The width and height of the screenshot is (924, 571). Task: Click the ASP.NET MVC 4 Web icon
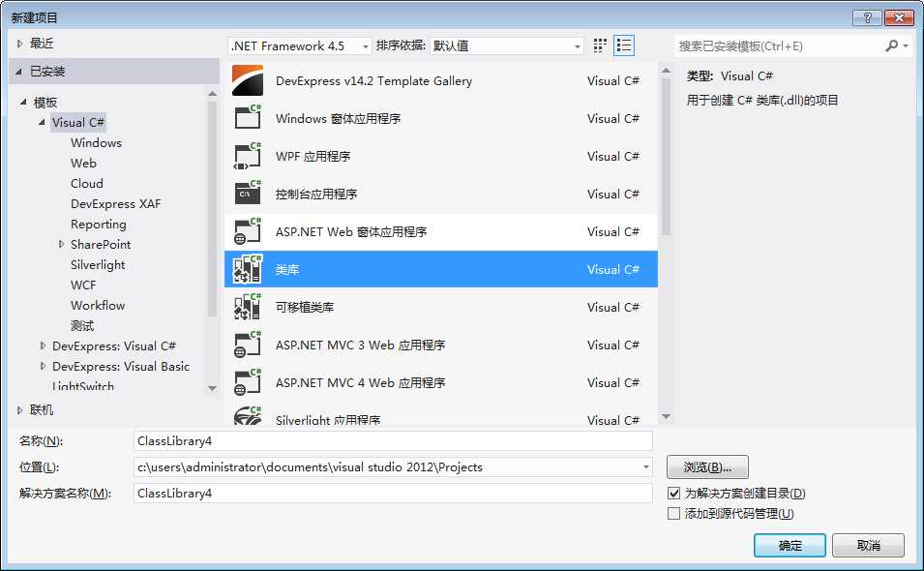[x=248, y=382]
